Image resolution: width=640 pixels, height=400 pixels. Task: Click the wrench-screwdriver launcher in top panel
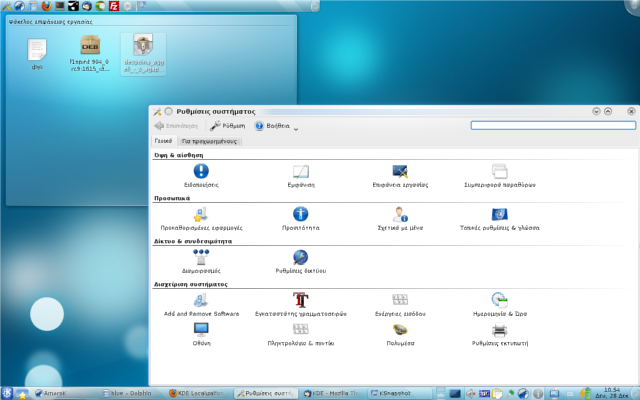tap(6, 6)
